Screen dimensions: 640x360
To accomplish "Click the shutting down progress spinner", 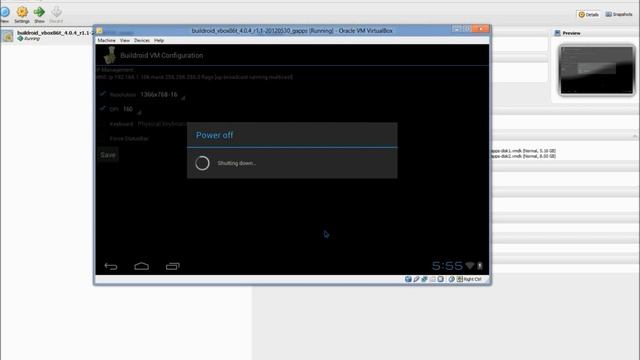I will tap(202, 163).
